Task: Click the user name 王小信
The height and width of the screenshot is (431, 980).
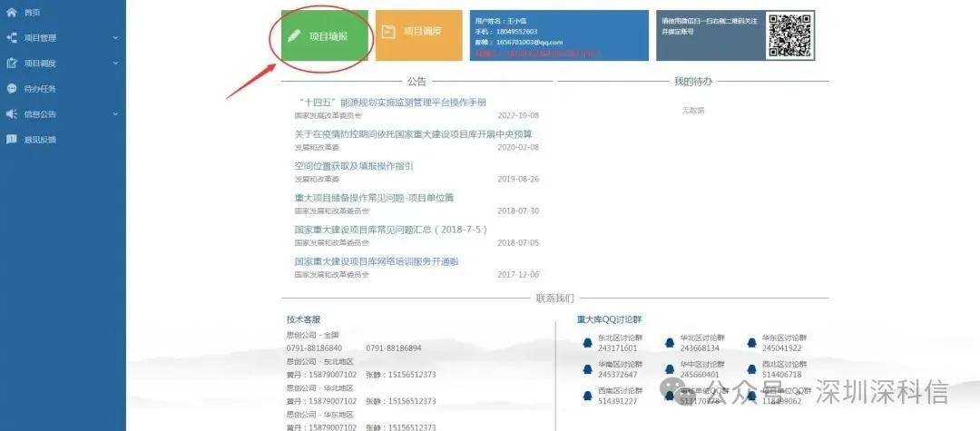Action: pyautogui.click(x=517, y=21)
